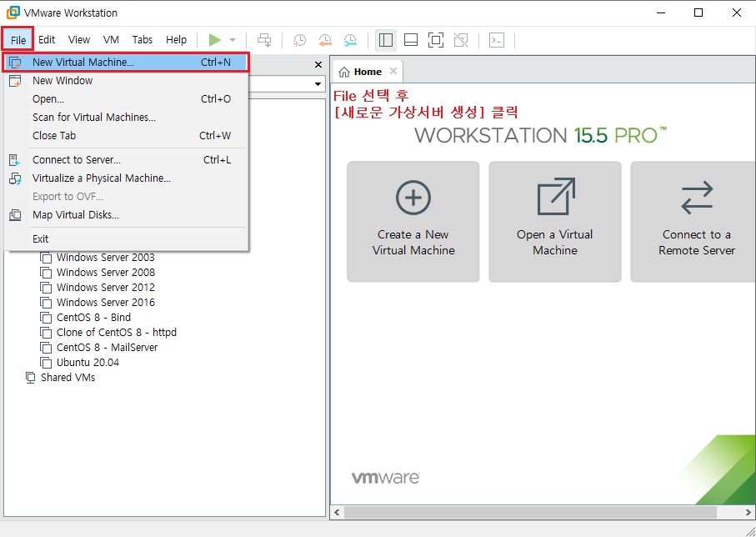Open the library search dropdown arrow

(x=318, y=84)
